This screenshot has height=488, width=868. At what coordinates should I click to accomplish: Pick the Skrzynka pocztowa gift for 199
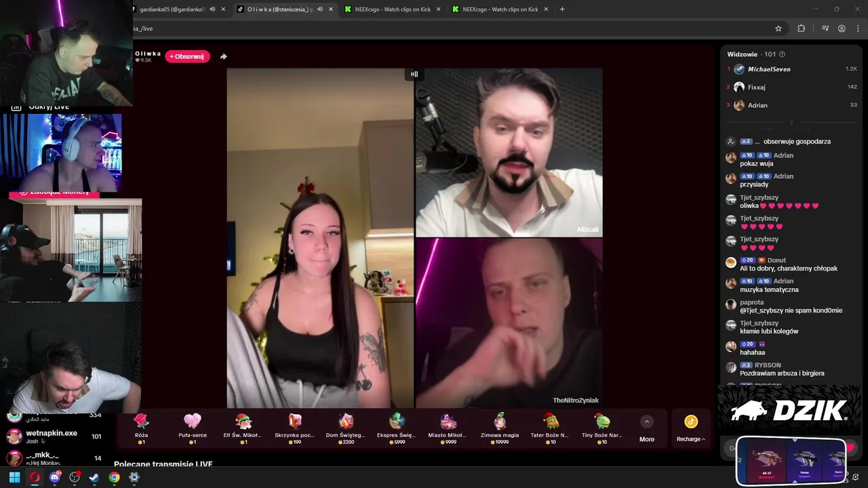pyautogui.click(x=294, y=428)
